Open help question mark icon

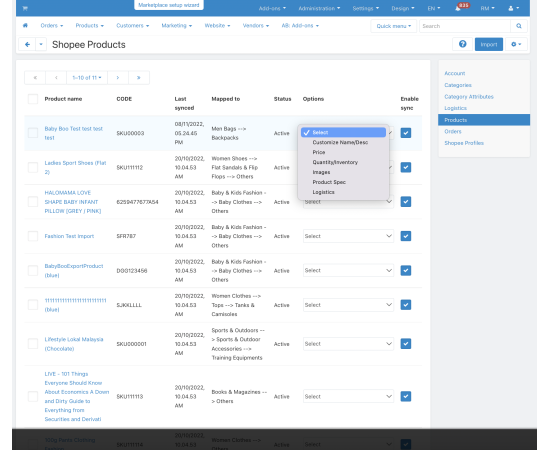click(x=463, y=44)
